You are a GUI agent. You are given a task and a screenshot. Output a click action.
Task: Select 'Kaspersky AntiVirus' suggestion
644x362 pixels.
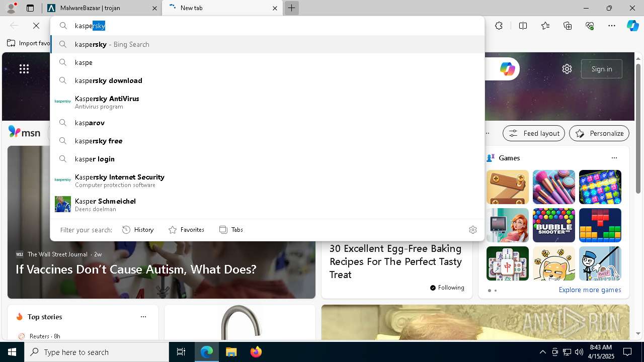[267, 102]
